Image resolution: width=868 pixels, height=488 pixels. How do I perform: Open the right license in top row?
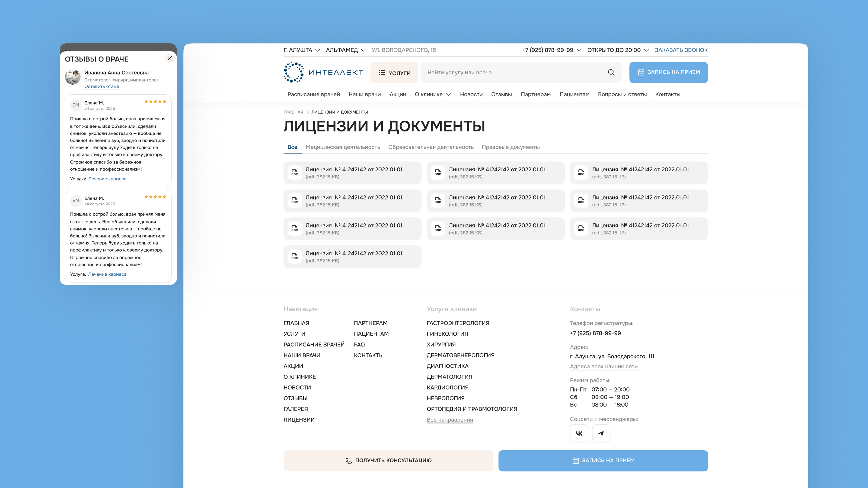[639, 173]
